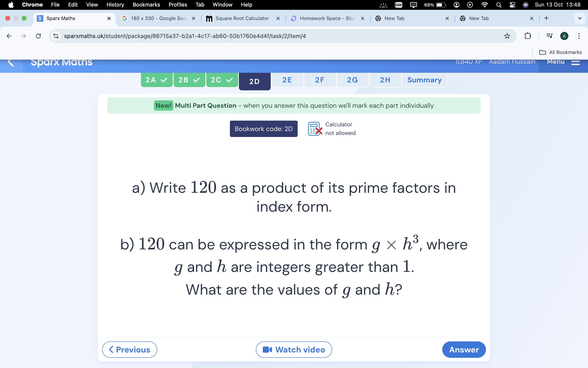Screen dimensions: 588x368
Task: Open the Bookmarks menu
Action: tap(146, 5)
